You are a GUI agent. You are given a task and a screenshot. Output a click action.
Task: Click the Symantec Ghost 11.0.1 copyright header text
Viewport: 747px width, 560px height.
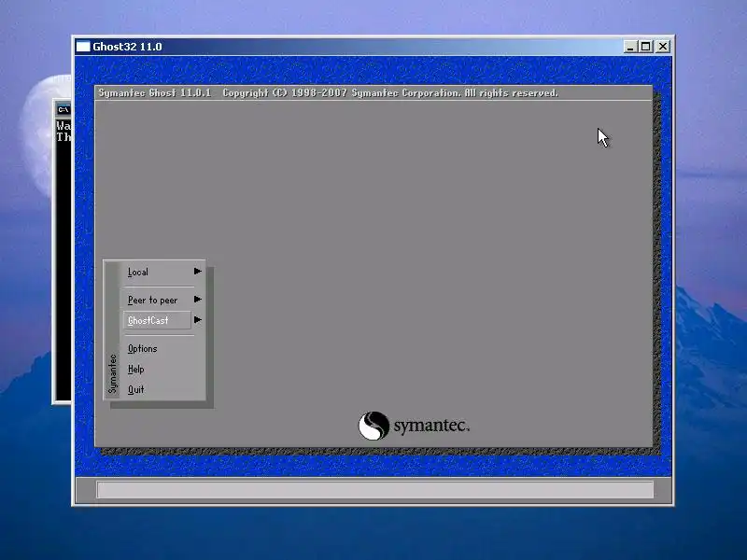coord(329,92)
